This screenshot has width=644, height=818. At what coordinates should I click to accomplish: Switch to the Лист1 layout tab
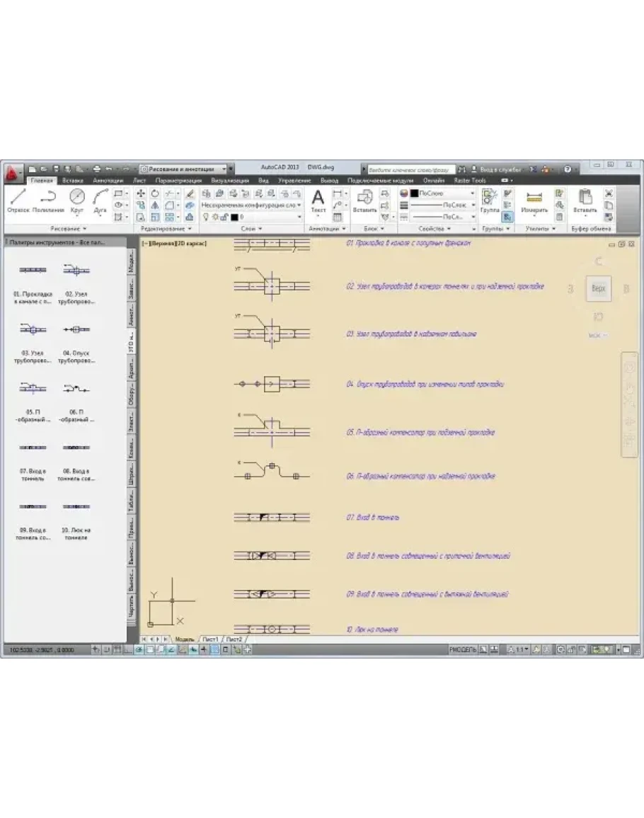click(x=210, y=639)
